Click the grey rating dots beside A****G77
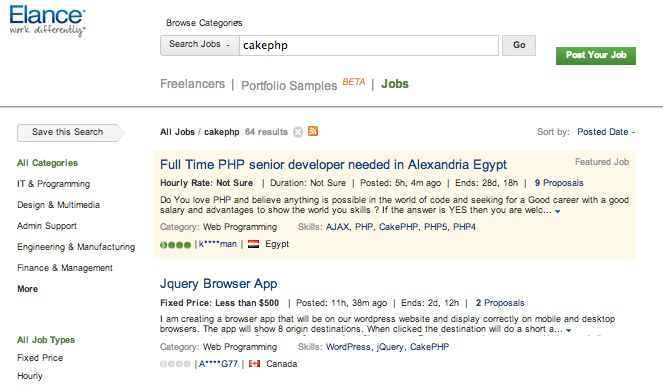The width and height of the screenshot is (663, 385). tap(175, 364)
